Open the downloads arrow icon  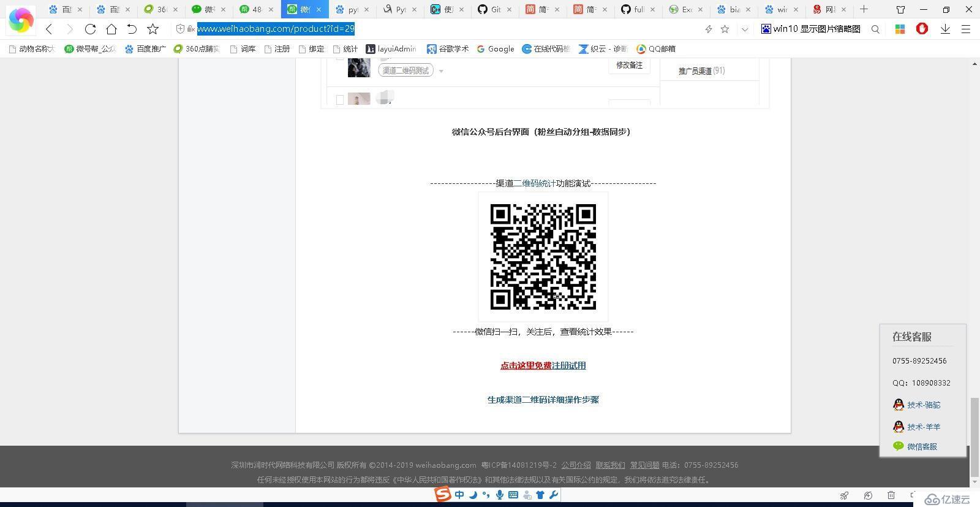pos(945,29)
